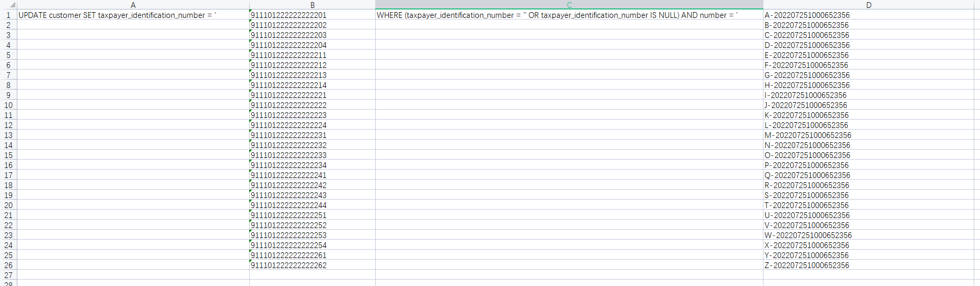This screenshot has height=286, width=980.
Task: Click cell Y-202207251000652356
Action: coord(869,255)
